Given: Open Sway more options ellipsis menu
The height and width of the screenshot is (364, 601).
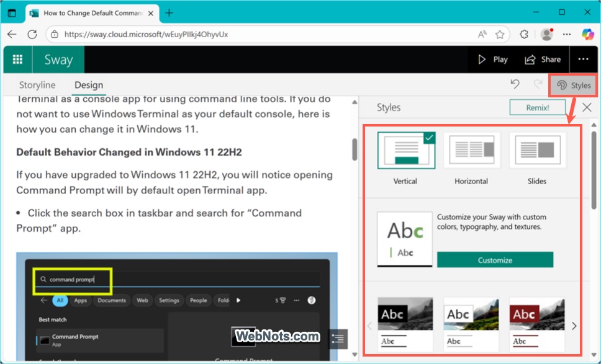Looking at the screenshot, I should coord(583,60).
